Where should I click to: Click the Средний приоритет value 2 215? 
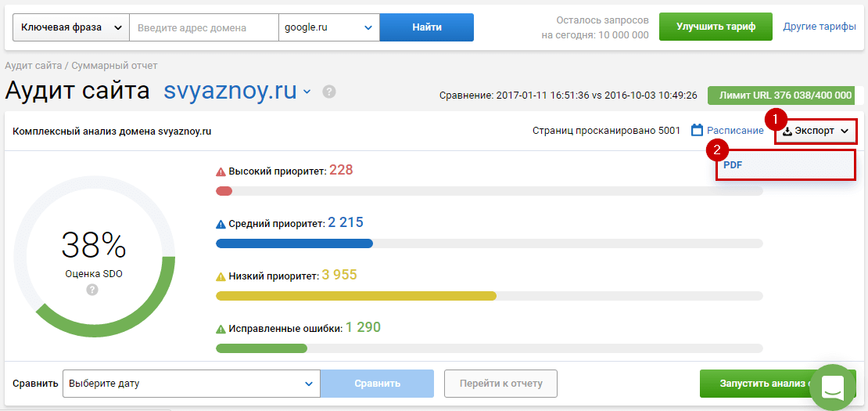pos(346,222)
